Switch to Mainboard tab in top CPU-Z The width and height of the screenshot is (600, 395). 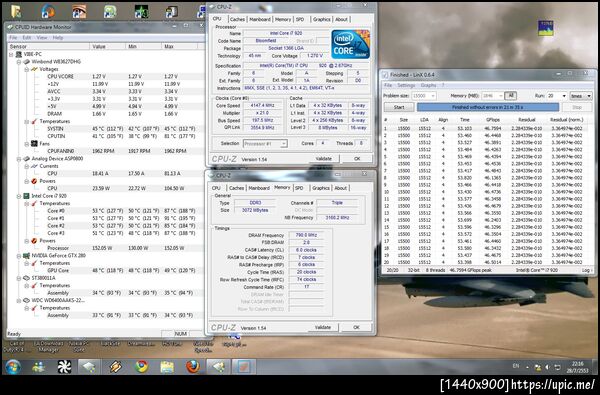(260, 19)
